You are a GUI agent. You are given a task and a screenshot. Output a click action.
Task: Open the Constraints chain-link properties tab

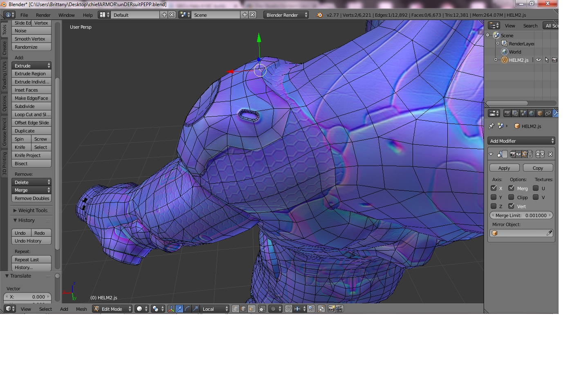[548, 113]
